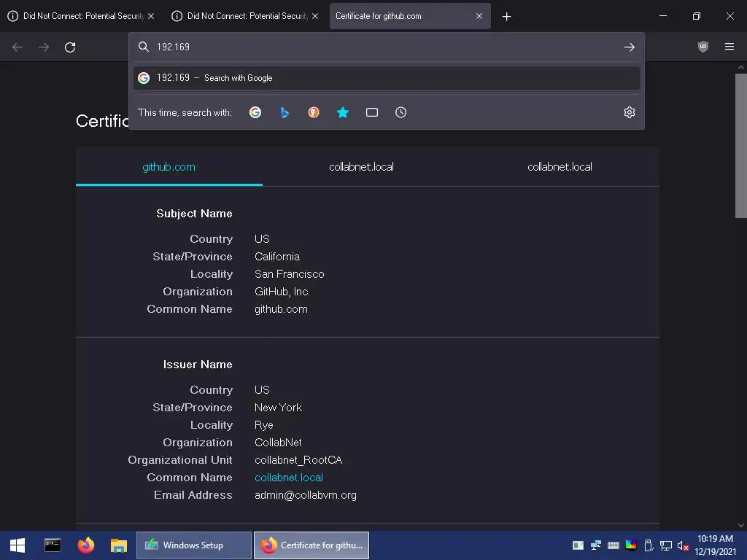Open the taskbar clock showing 10:19 AM
747x560 pixels.
pos(715,545)
